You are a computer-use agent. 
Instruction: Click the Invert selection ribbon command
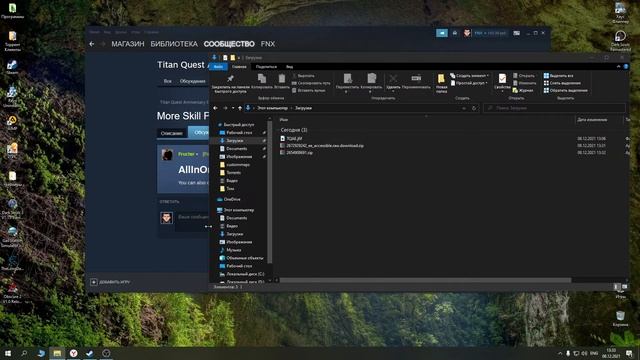pyautogui.click(x=566, y=91)
